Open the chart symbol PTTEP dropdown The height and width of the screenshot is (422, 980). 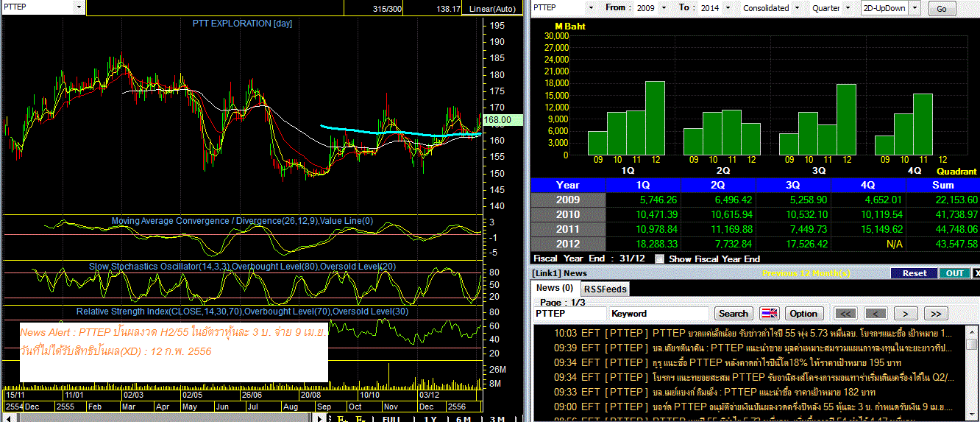pos(79,7)
